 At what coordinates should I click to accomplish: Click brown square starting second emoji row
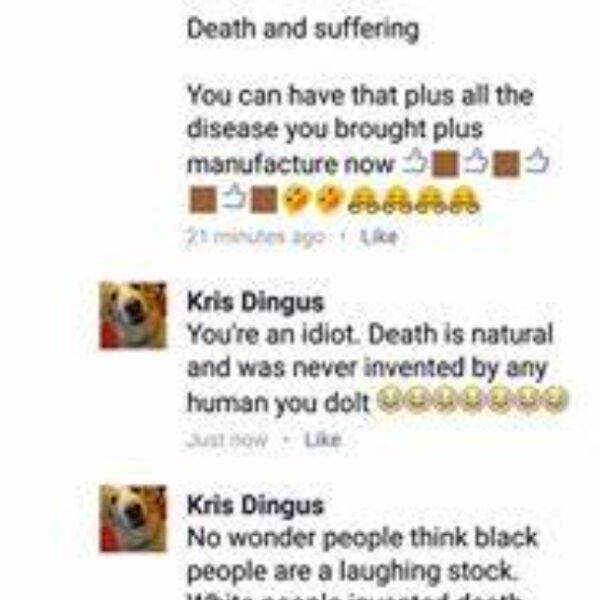(202, 200)
